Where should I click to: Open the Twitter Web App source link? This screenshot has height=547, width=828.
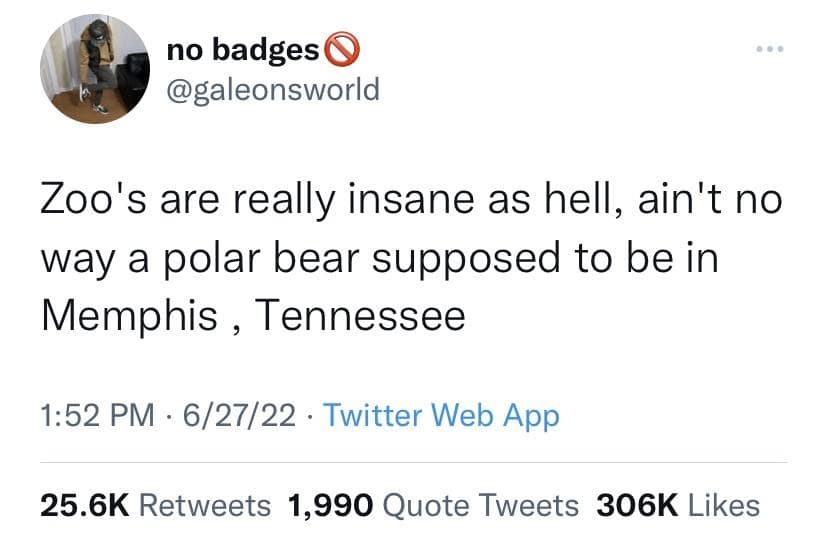tap(441, 414)
